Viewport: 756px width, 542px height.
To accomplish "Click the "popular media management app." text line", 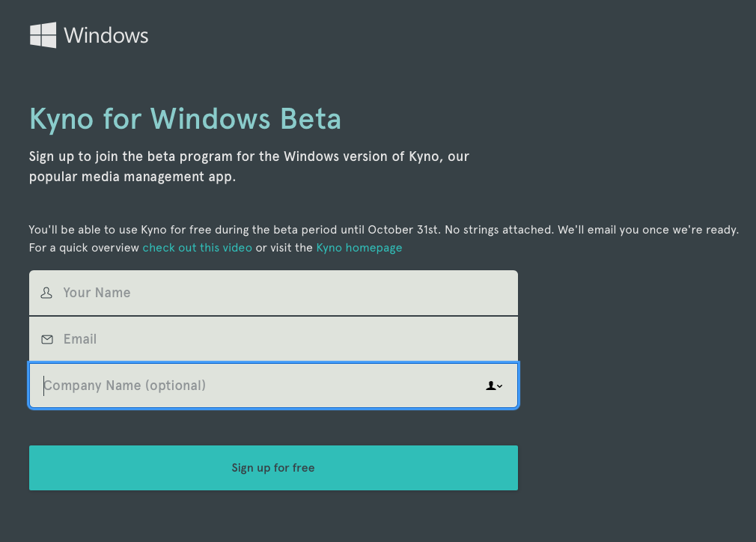I will coord(132,177).
